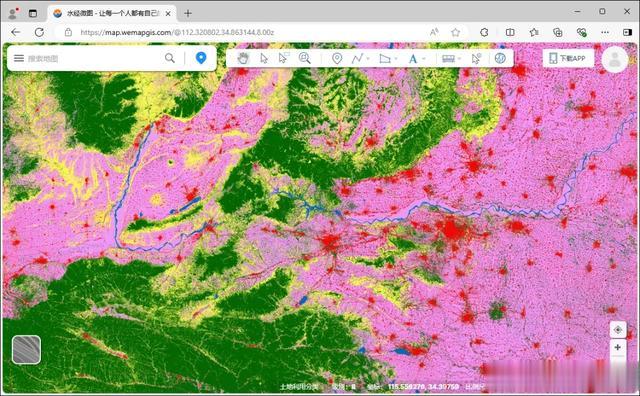Select the point marker tool

[337, 58]
